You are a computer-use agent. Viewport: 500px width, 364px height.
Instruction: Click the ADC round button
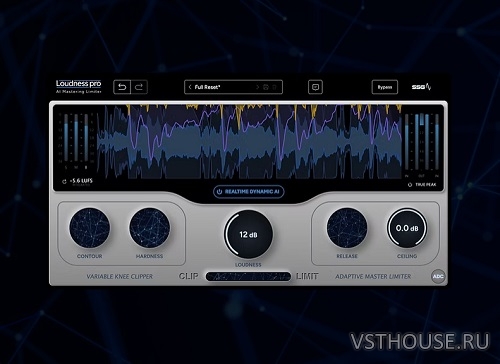click(438, 276)
